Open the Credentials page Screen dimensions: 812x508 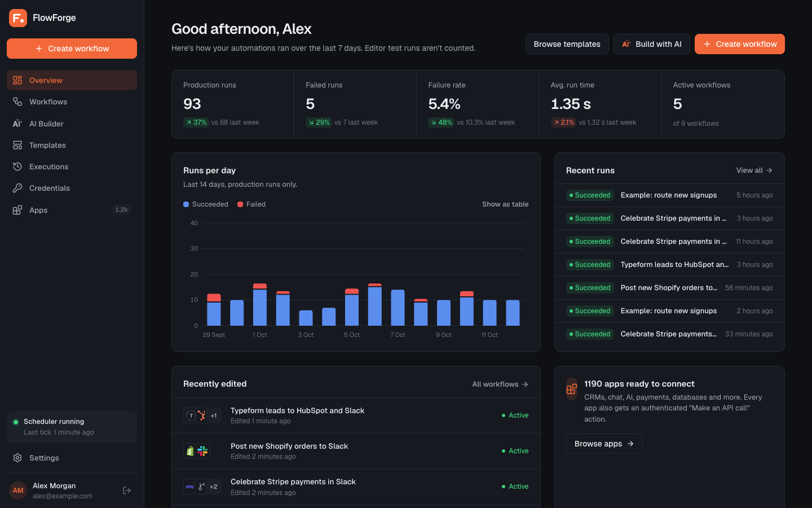point(72,188)
